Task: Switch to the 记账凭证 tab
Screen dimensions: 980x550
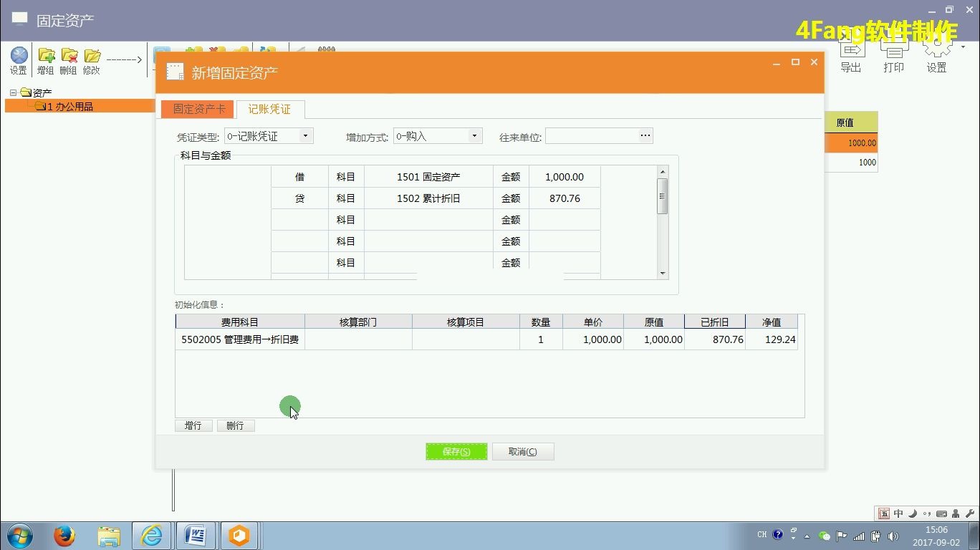Action: [x=269, y=109]
